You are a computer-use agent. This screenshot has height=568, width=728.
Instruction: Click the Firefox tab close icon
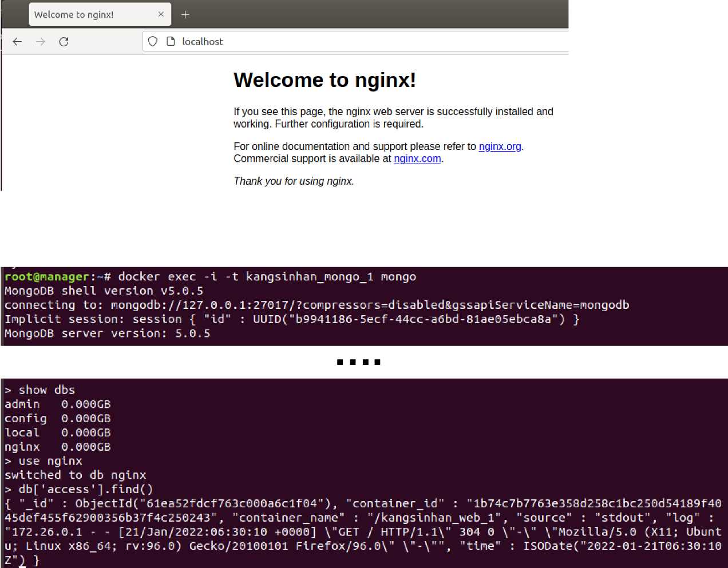pyautogui.click(x=161, y=14)
